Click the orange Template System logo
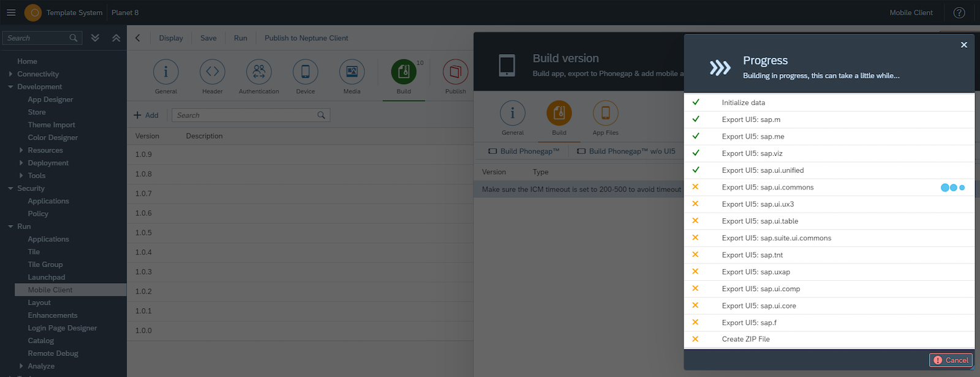This screenshot has height=377, width=980. 33,12
